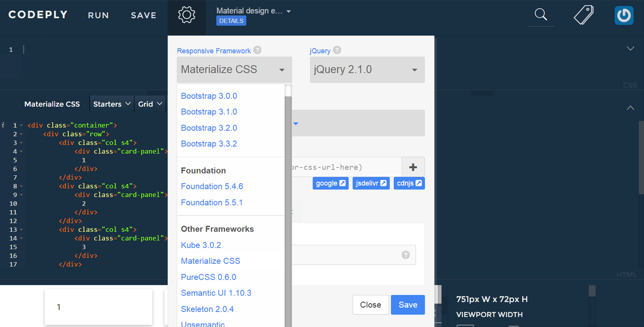
Task: Collapse fold arrow on code line 13
Action: pyautogui.click(x=21, y=230)
